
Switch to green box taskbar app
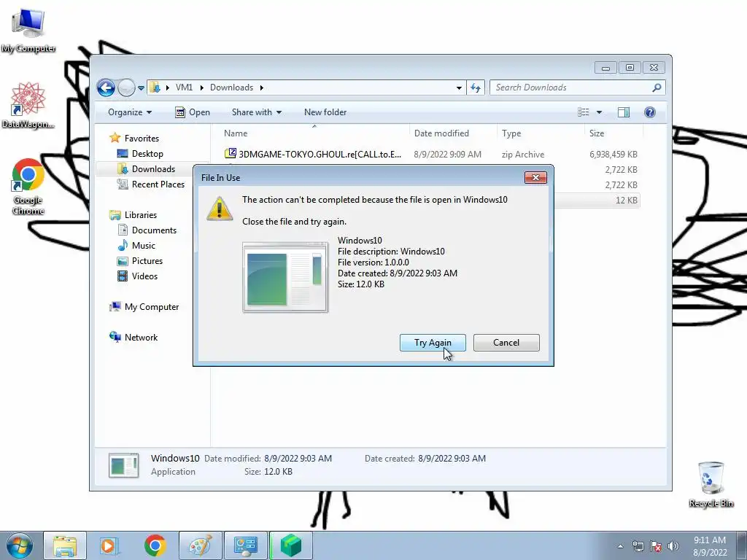click(291, 545)
